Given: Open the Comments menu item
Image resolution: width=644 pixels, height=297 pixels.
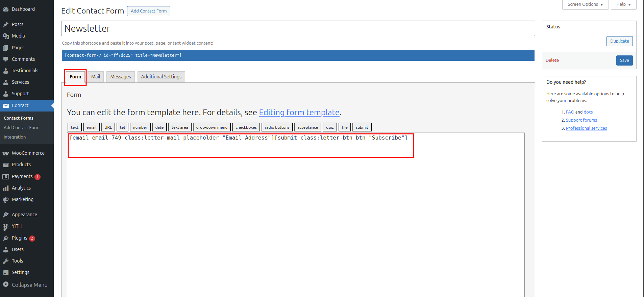Looking at the screenshot, I should click(x=27, y=59).
